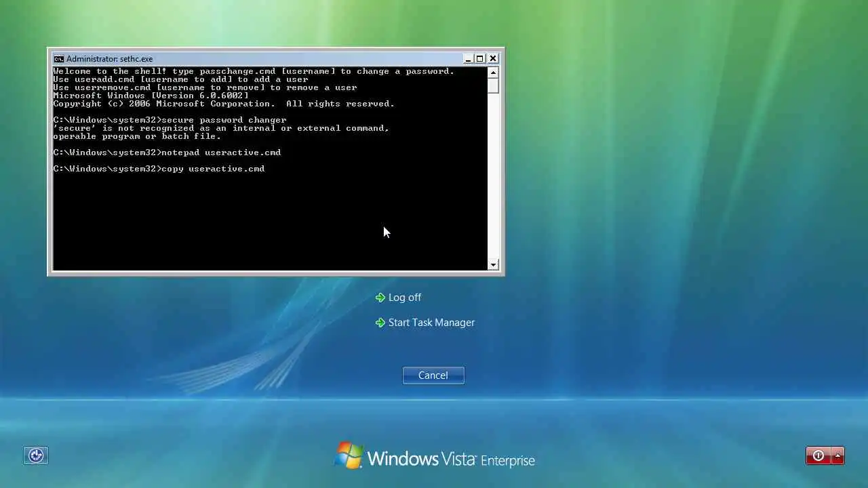
Task: Click the red shutdown power button
Action: 818,455
